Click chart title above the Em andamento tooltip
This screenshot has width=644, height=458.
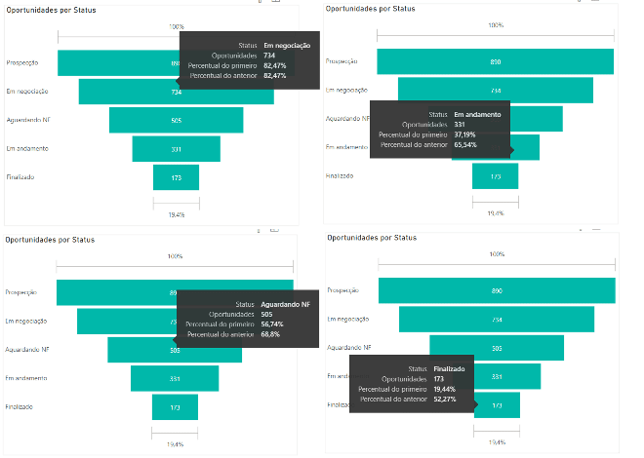(x=370, y=9)
